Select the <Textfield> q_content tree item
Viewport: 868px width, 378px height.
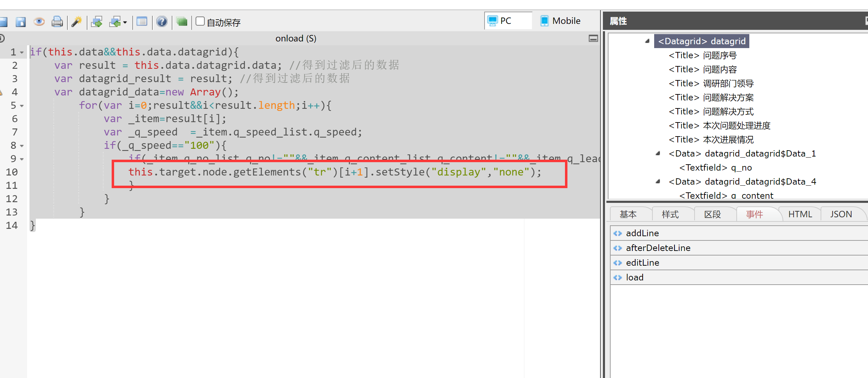726,195
